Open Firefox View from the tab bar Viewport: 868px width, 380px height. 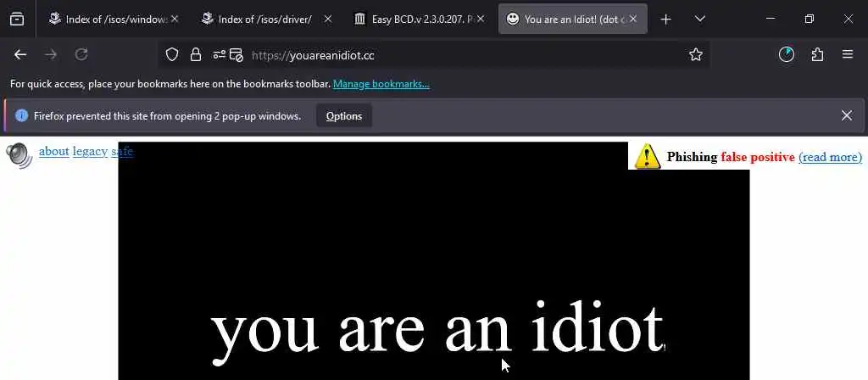click(x=17, y=20)
